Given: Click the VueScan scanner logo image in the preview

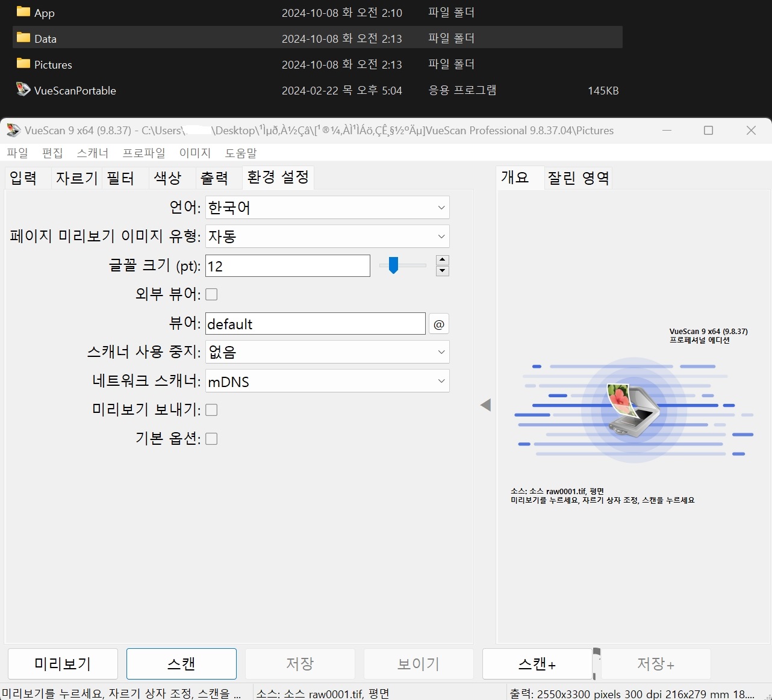Looking at the screenshot, I should coord(635,410).
